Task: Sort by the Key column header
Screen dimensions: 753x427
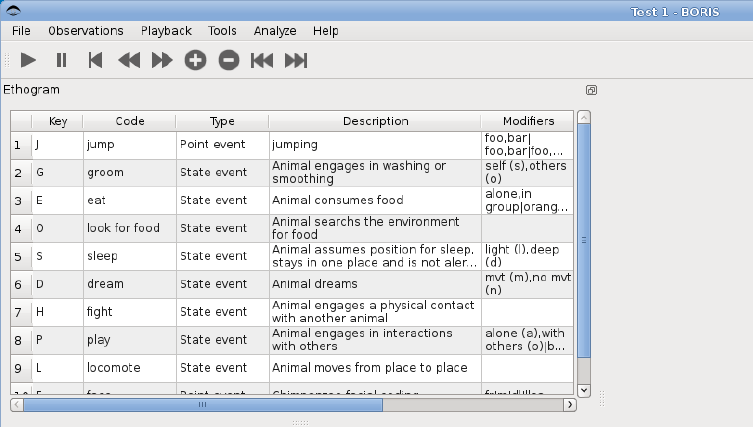Action: pyautogui.click(x=58, y=121)
